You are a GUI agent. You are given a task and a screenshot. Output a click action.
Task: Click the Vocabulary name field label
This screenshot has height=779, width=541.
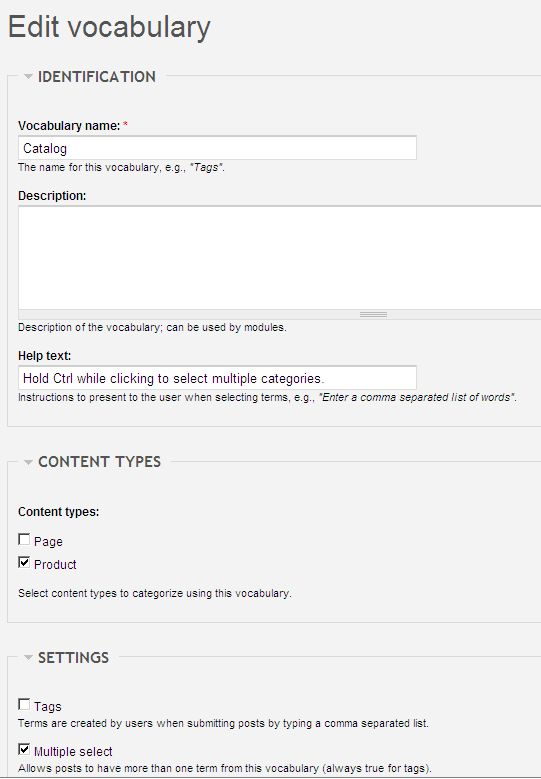[x=69, y=126]
